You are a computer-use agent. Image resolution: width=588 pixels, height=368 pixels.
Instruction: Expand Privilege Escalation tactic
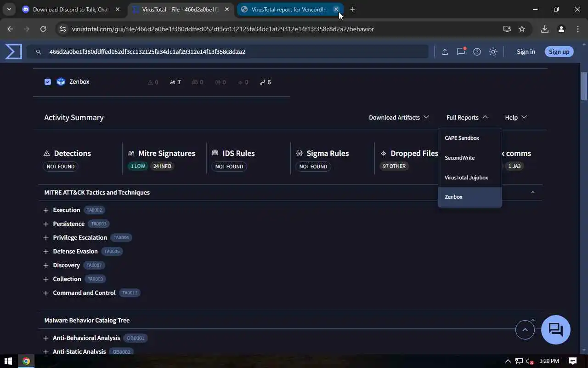[46, 238]
